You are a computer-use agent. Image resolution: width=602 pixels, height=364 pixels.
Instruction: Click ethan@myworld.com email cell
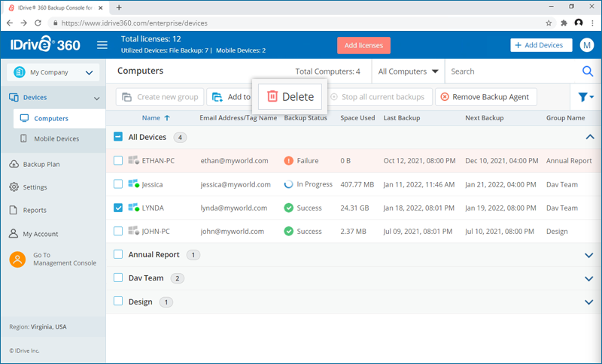234,161
